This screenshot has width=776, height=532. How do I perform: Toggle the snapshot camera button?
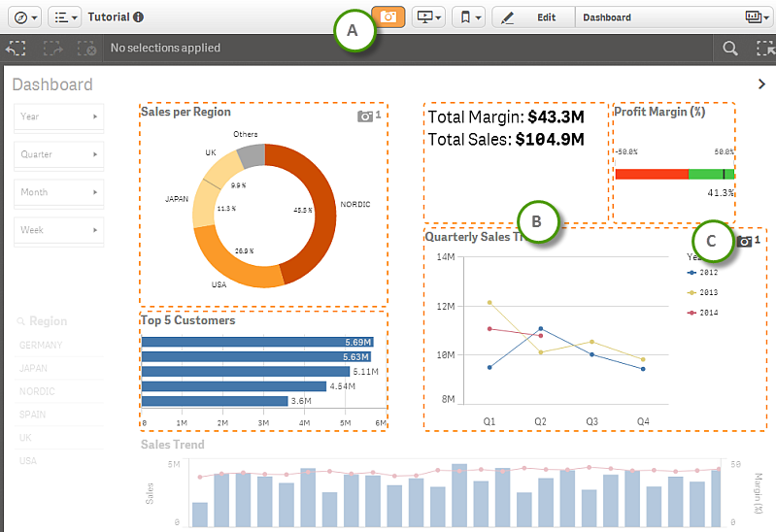click(x=388, y=17)
